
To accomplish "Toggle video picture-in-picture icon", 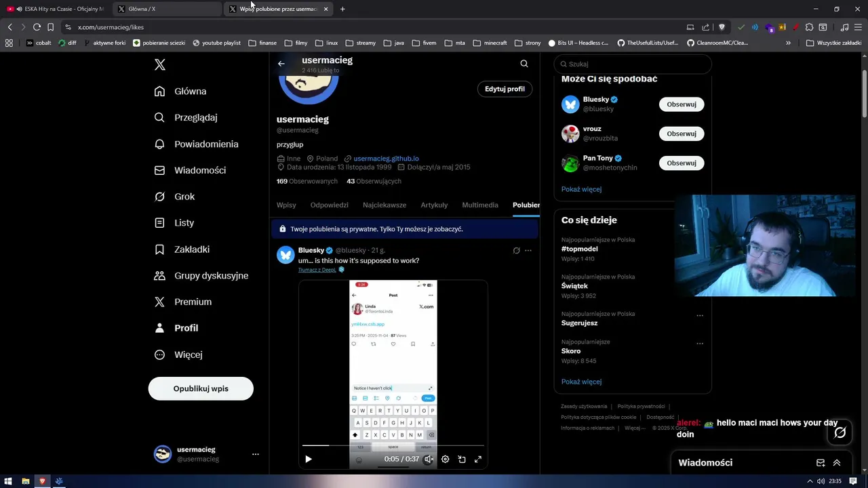I will click(462, 459).
